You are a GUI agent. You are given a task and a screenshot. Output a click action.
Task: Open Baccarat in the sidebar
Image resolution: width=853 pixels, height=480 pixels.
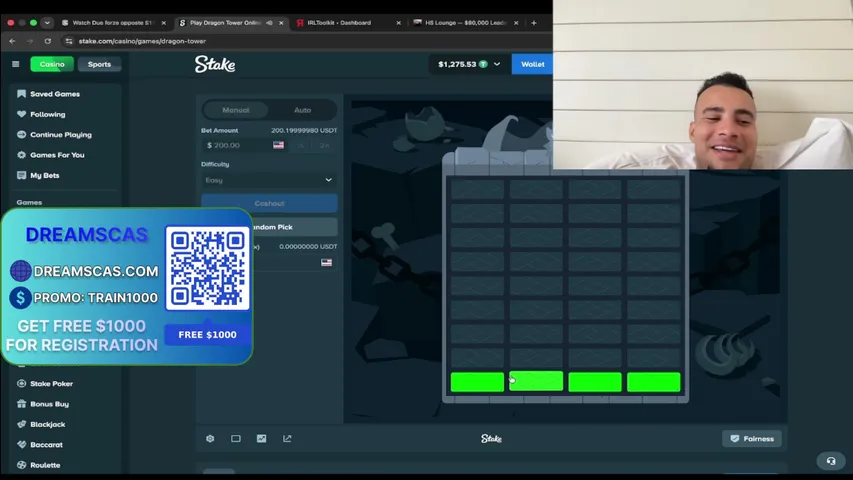point(46,445)
